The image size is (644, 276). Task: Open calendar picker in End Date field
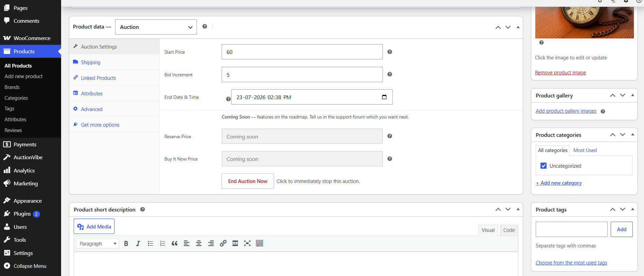point(384,97)
